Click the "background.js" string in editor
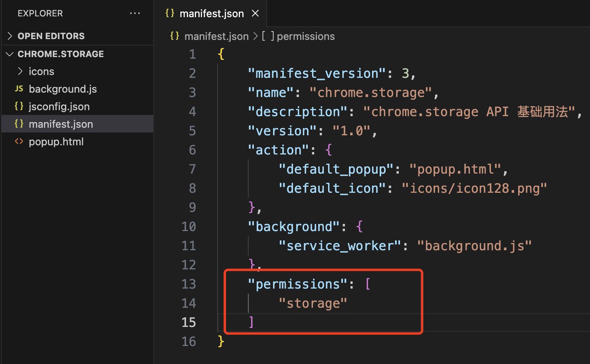This screenshot has height=364, width=590. click(474, 246)
